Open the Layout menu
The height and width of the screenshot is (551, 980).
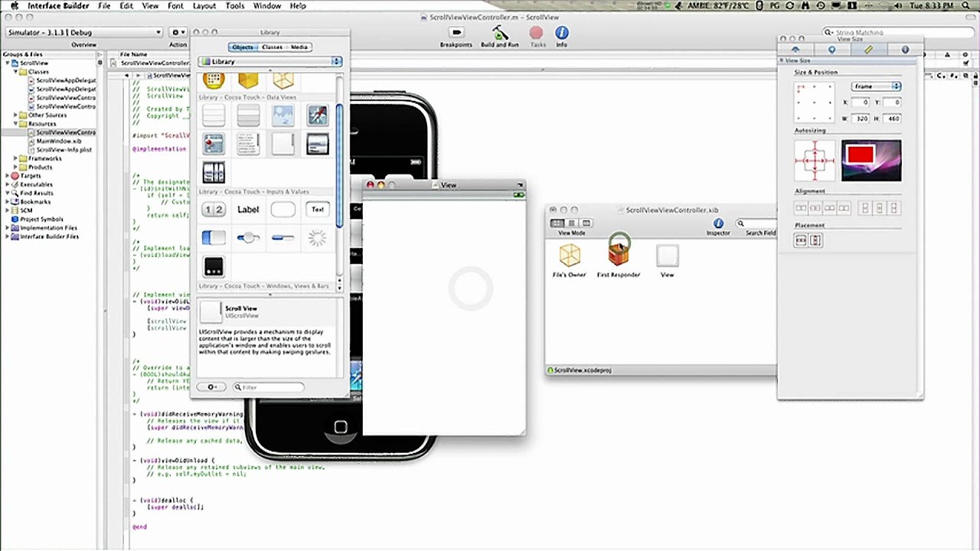point(204,5)
